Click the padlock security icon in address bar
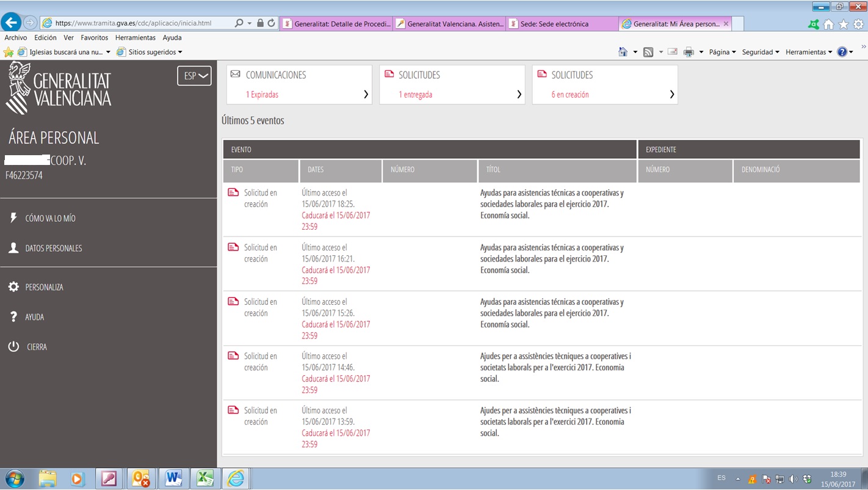The height and width of the screenshot is (490, 868). [261, 23]
